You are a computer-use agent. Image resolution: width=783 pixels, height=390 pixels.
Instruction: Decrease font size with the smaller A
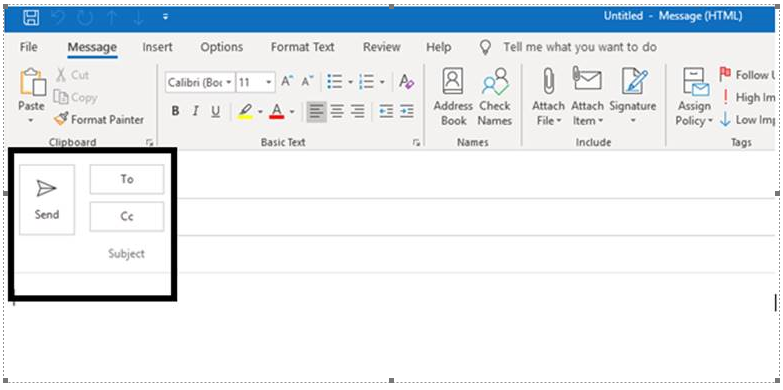click(x=307, y=81)
